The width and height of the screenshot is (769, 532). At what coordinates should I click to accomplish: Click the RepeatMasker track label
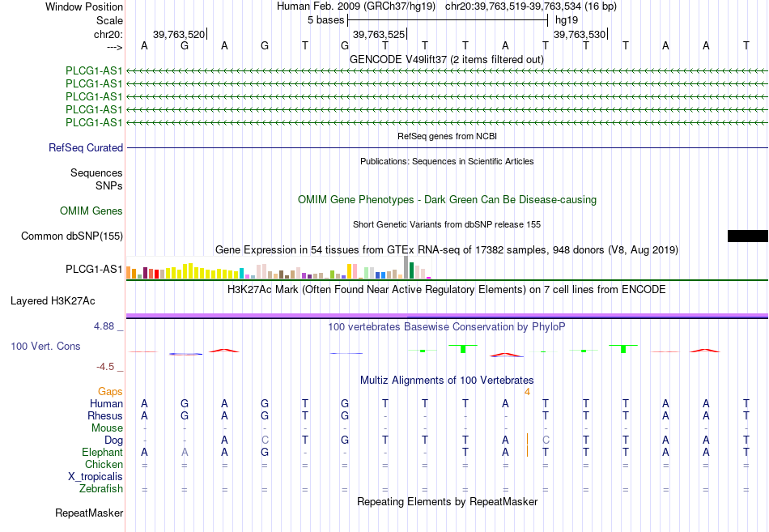tap(89, 513)
